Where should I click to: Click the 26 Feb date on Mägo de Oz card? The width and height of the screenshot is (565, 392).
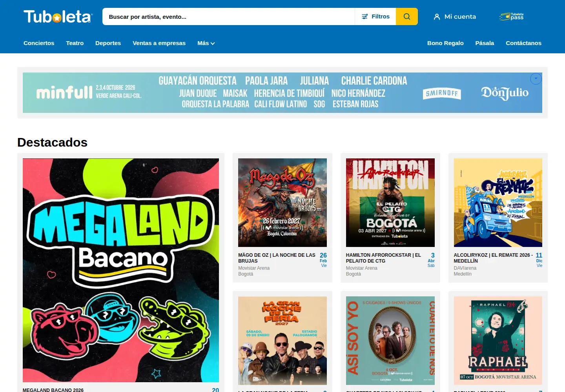[323, 260]
